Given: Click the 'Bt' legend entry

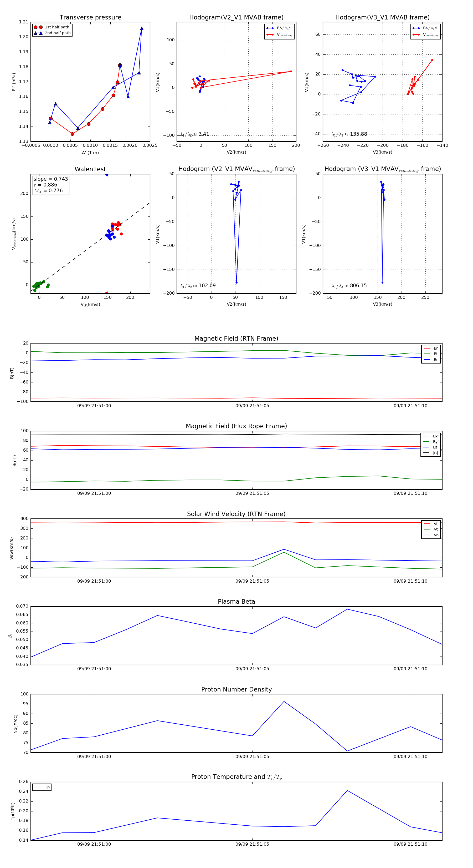Looking at the screenshot, I should coord(431,354).
